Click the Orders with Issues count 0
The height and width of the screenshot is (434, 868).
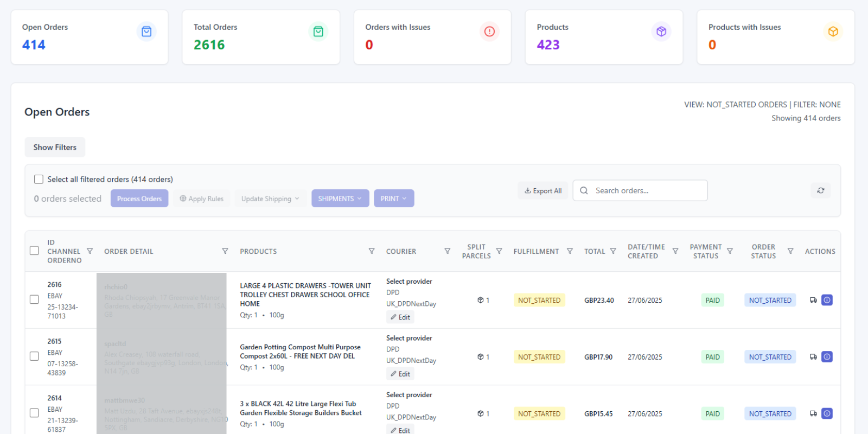[x=369, y=45]
